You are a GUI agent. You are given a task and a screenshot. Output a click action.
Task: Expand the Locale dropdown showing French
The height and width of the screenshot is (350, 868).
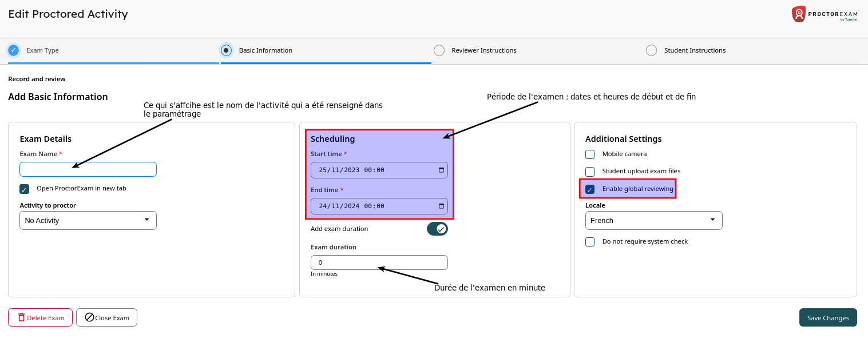tap(653, 220)
